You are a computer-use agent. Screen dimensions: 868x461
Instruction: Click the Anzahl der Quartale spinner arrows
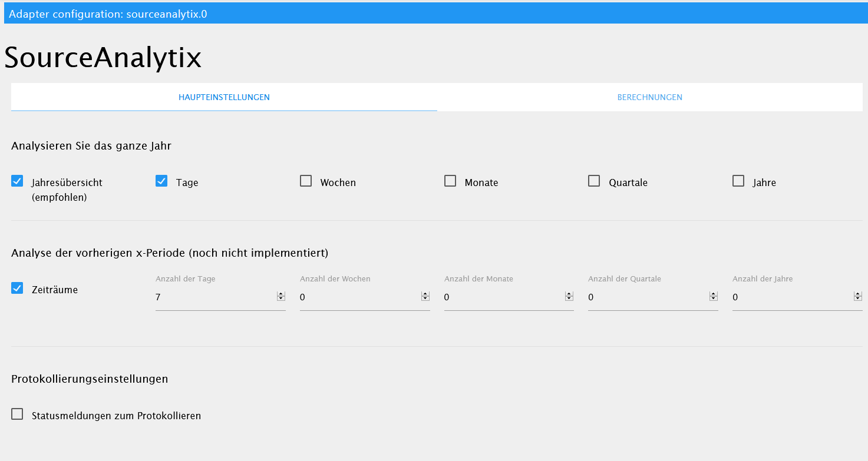(714, 297)
